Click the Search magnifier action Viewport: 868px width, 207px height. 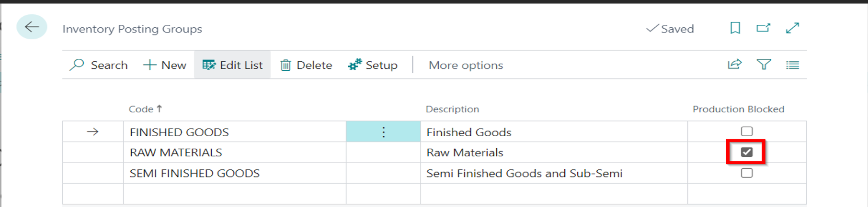pyautogui.click(x=99, y=65)
